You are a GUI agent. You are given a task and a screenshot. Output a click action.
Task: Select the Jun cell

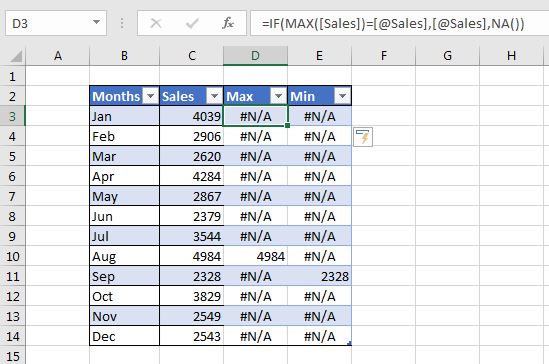[124, 216]
